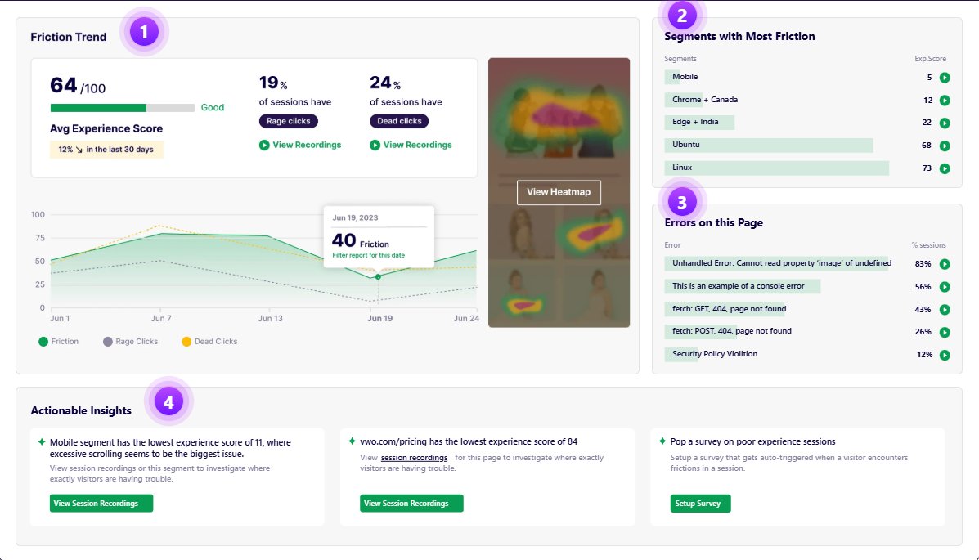Click View Session Recordings for the Mobile segment insight
979x560 pixels.
pyautogui.click(x=100, y=504)
